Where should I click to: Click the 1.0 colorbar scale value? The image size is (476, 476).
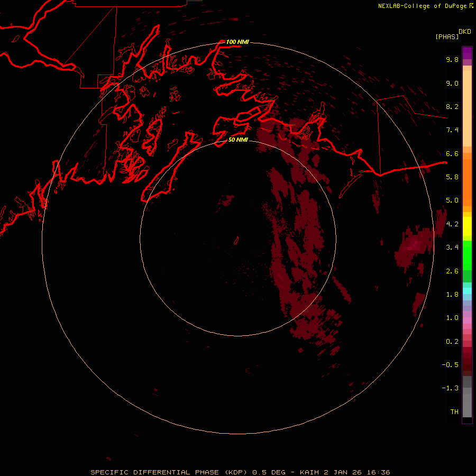click(452, 318)
